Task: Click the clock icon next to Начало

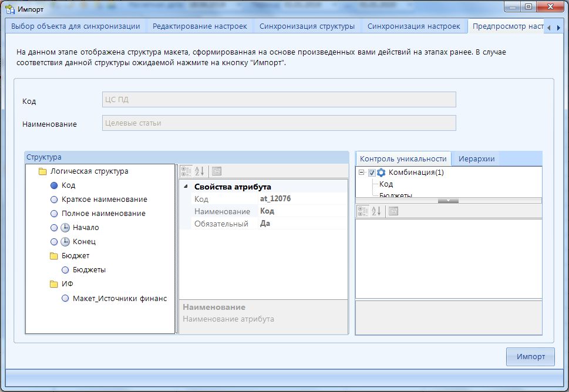Action: pyautogui.click(x=65, y=228)
